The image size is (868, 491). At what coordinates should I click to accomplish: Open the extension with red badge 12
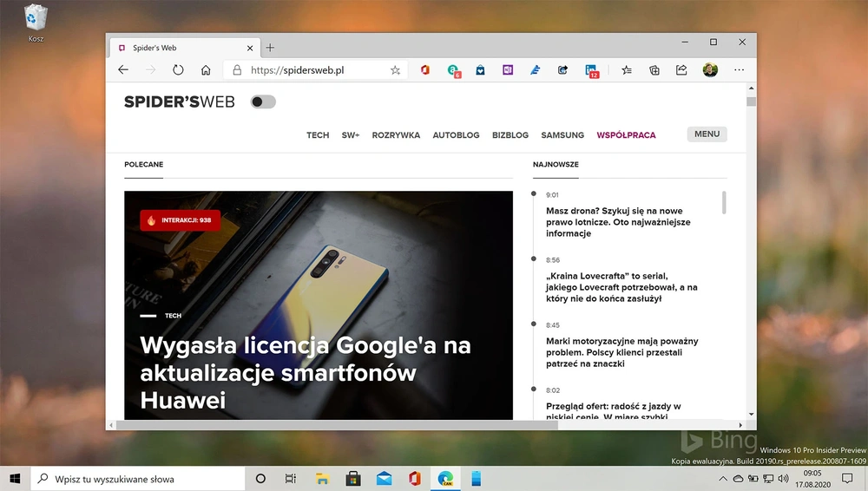(x=591, y=70)
